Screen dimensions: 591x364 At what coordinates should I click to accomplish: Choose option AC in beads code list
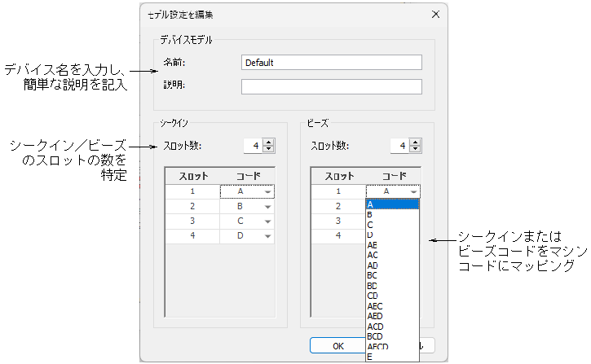392,255
